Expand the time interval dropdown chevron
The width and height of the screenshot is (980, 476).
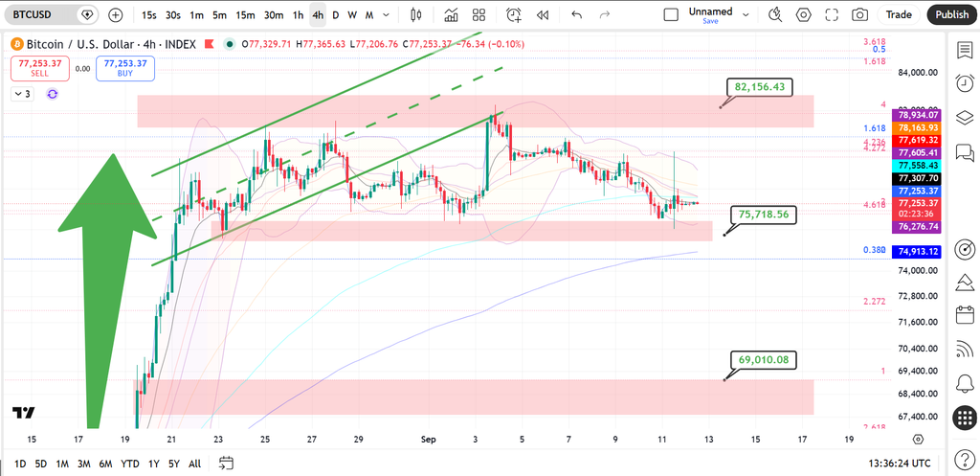[x=389, y=14]
